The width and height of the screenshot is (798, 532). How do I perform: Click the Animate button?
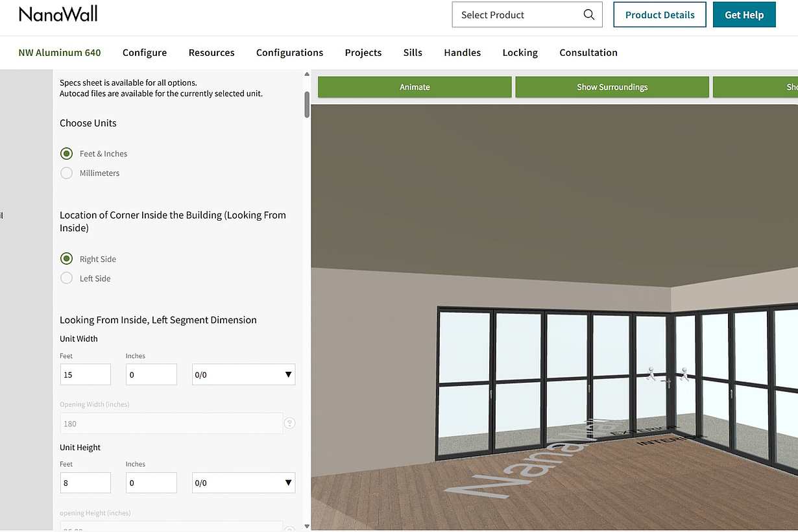pos(415,87)
